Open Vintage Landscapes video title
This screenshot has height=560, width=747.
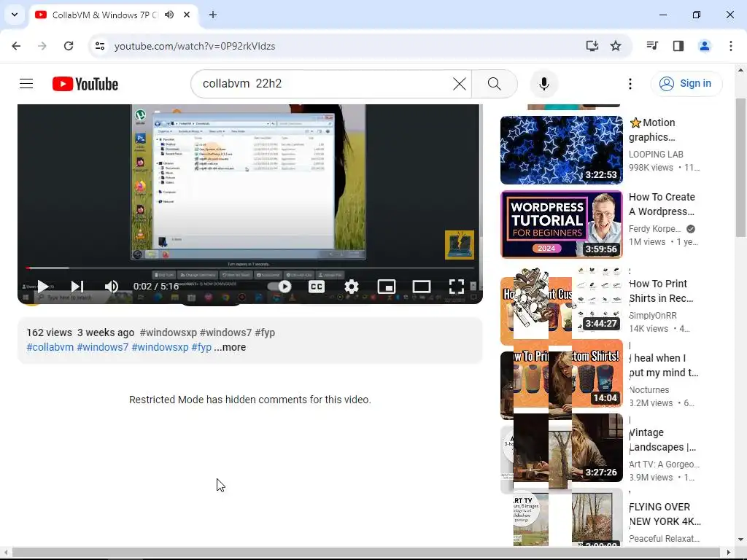[x=662, y=440]
